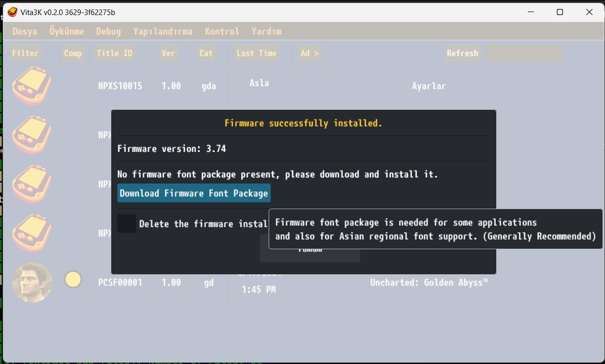605x364 pixels.
Task: Select the Ayarlar app entry
Action: (x=429, y=86)
